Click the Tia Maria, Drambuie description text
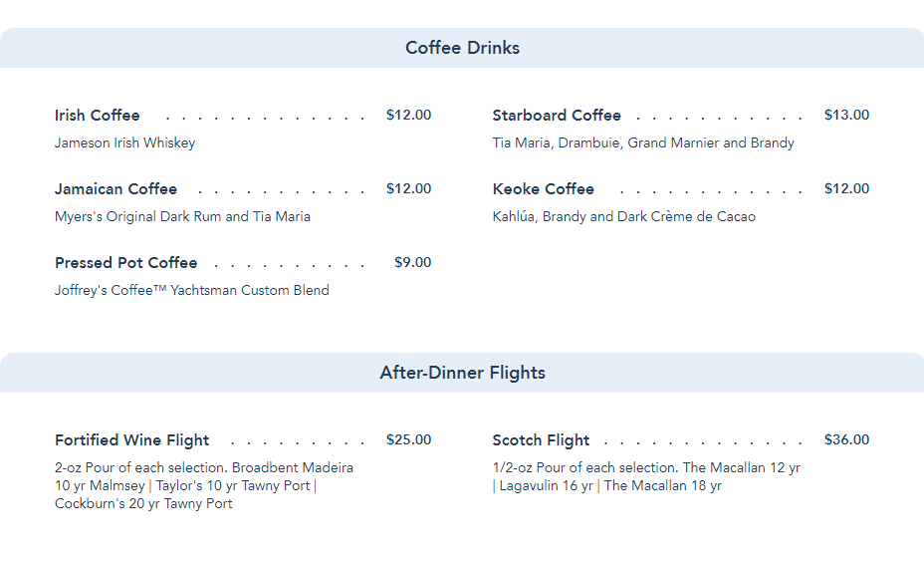 (643, 142)
